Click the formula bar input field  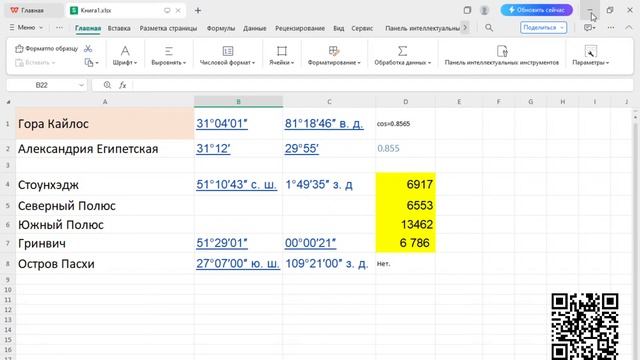[x=382, y=85]
